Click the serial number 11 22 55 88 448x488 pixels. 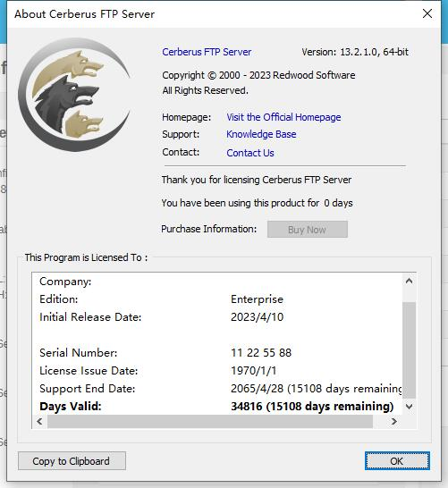pyautogui.click(x=261, y=353)
